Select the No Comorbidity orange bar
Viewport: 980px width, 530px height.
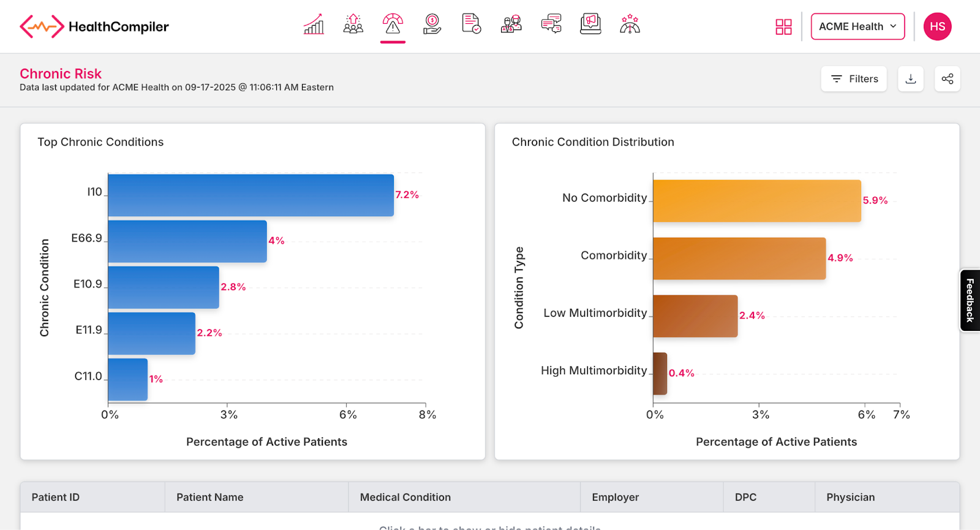(x=756, y=201)
